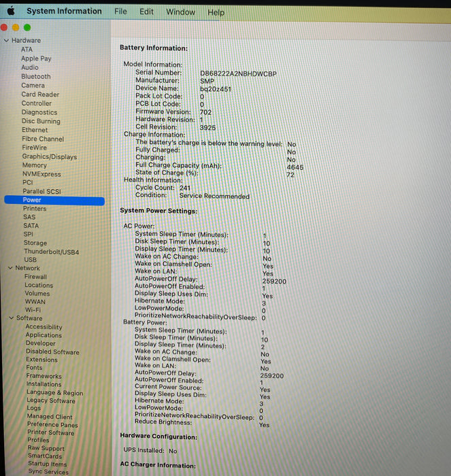
Task: Open the System Information app menu
Action: click(x=64, y=12)
